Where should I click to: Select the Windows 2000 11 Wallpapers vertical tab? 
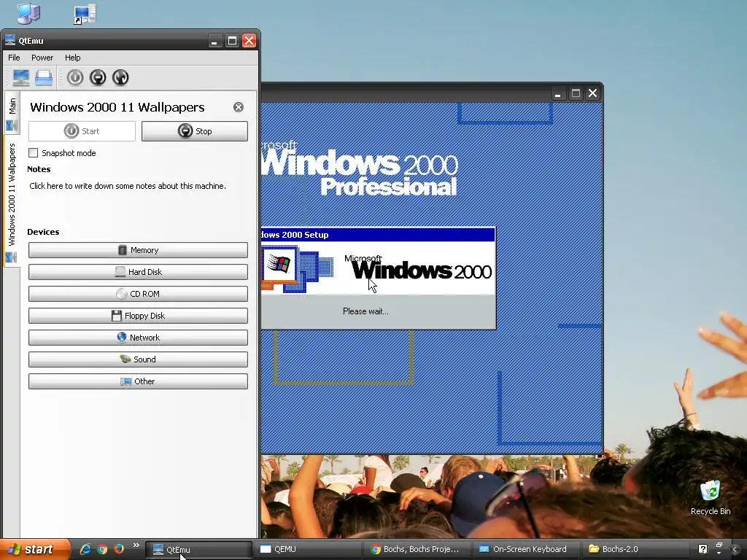(12, 201)
